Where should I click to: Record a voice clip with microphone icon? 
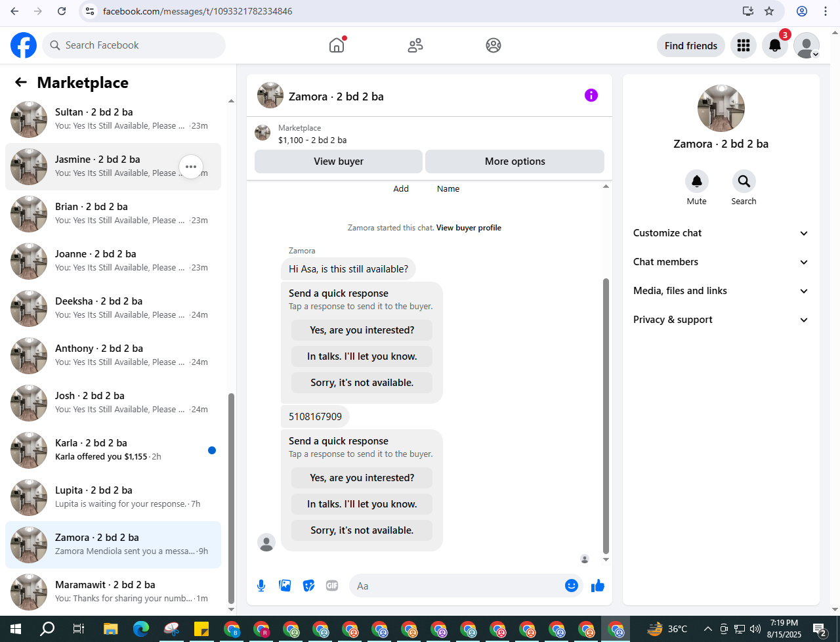(261, 586)
